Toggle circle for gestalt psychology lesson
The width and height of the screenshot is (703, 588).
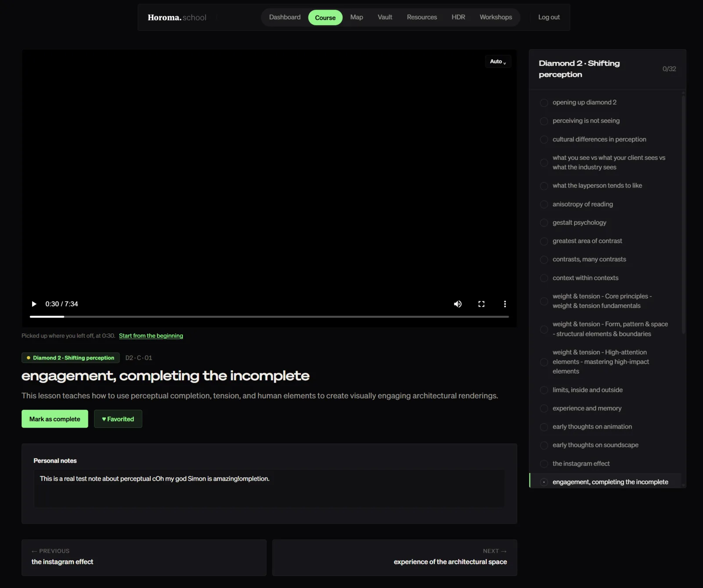click(544, 223)
